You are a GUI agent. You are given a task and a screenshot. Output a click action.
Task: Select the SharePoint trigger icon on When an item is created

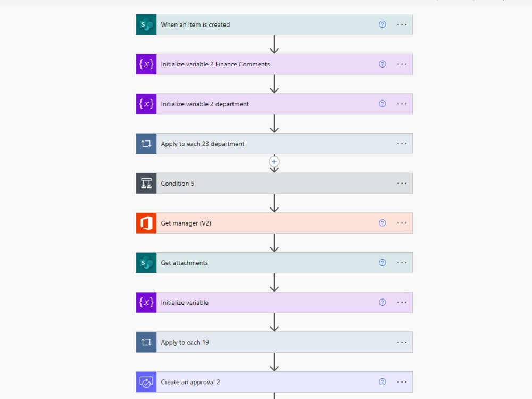tap(146, 24)
